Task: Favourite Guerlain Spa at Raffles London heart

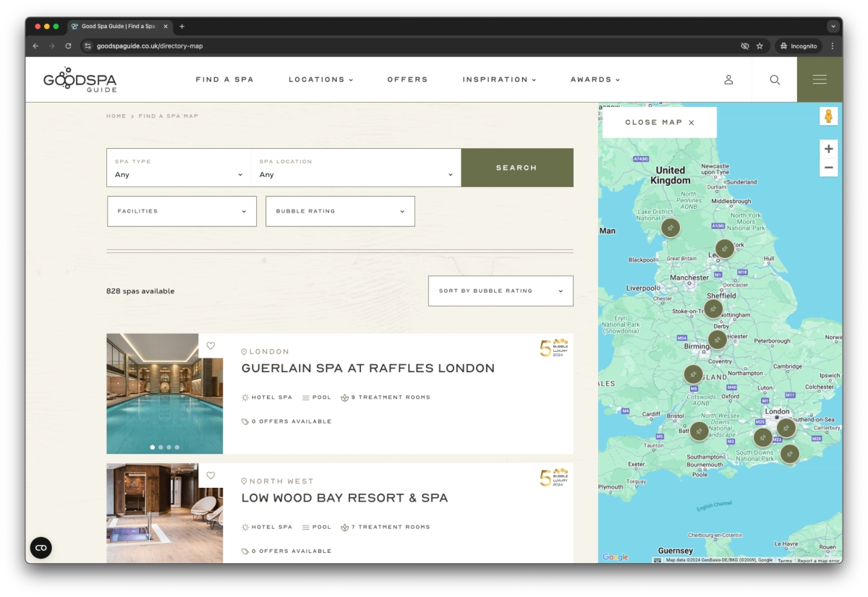Action: click(x=210, y=345)
